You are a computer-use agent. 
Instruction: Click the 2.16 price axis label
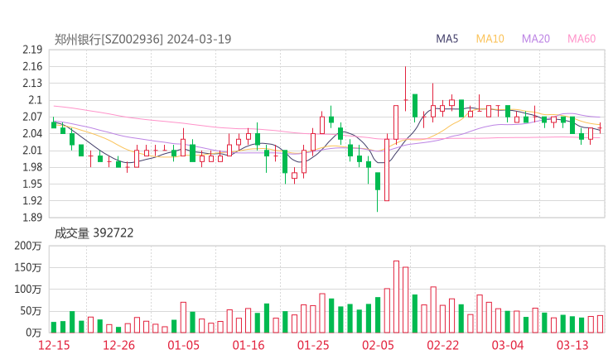coord(32,66)
